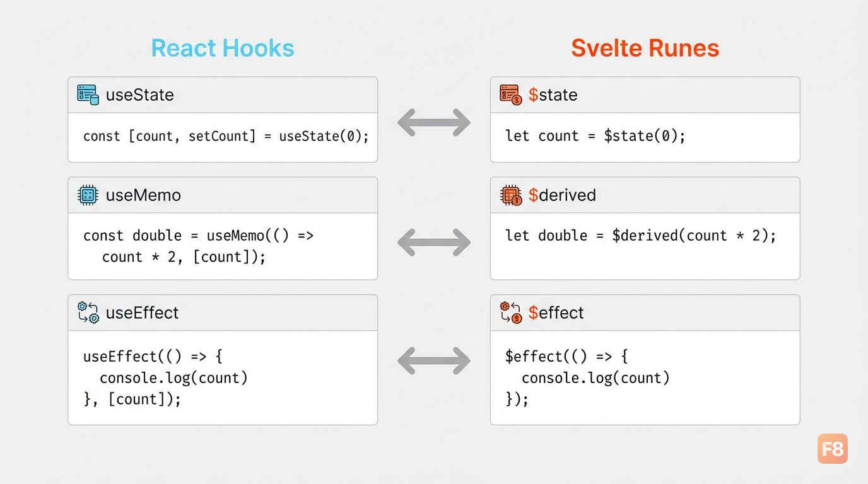The image size is (868, 484).
Task: Click the $effect code block
Action: coord(588,377)
